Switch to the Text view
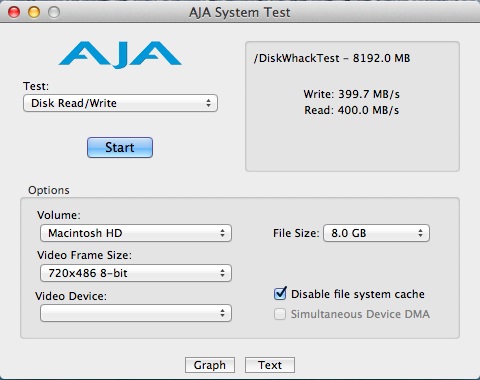The width and height of the screenshot is (480, 380). point(270,365)
